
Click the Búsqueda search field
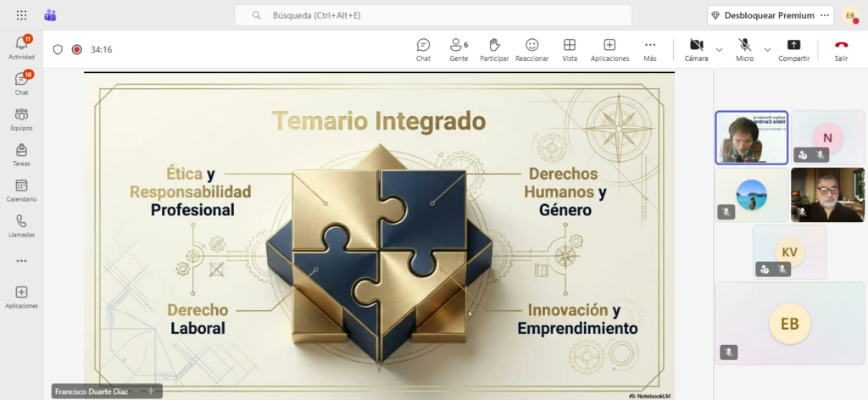pos(432,15)
